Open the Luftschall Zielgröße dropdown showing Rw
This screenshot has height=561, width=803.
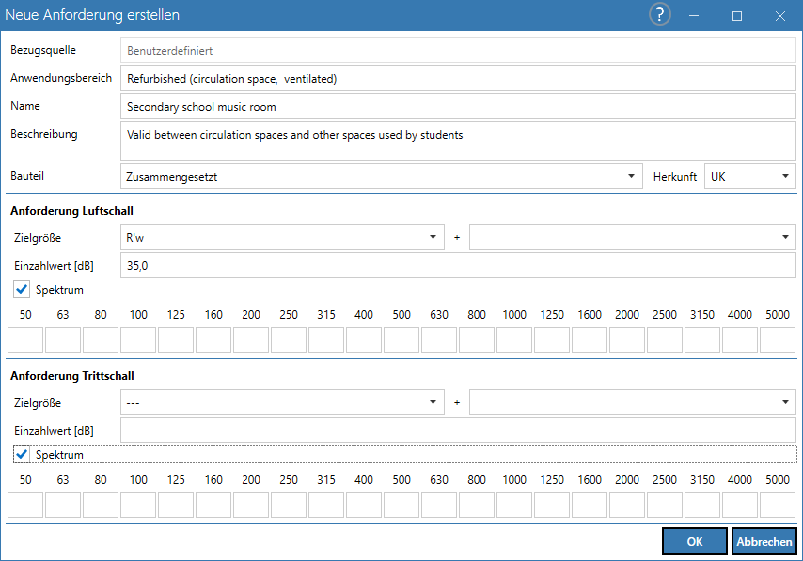(282, 237)
